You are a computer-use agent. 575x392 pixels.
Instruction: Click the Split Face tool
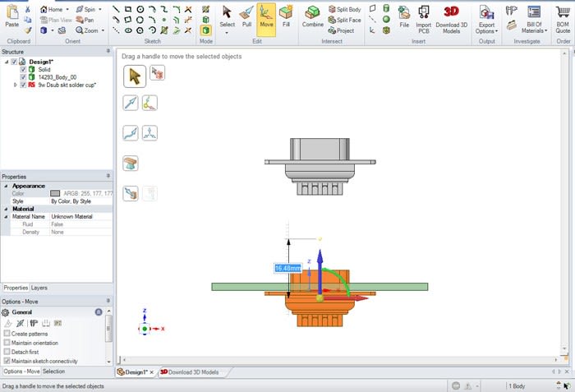click(345, 21)
